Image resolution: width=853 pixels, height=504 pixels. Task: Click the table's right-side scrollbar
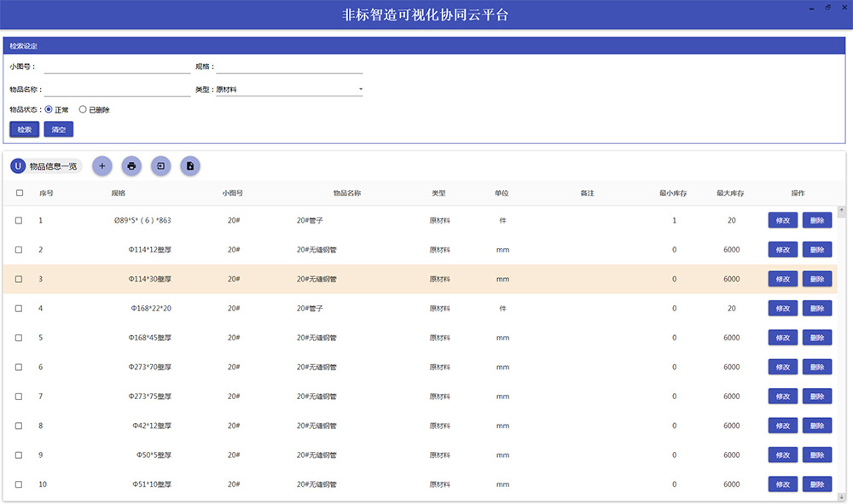click(x=841, y=341)
